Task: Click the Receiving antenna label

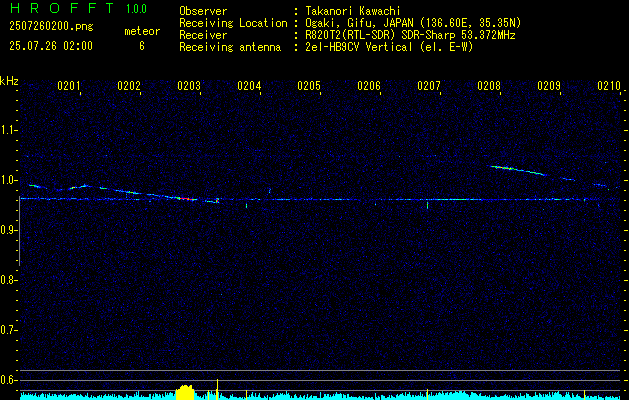Action: coord(230,47)
